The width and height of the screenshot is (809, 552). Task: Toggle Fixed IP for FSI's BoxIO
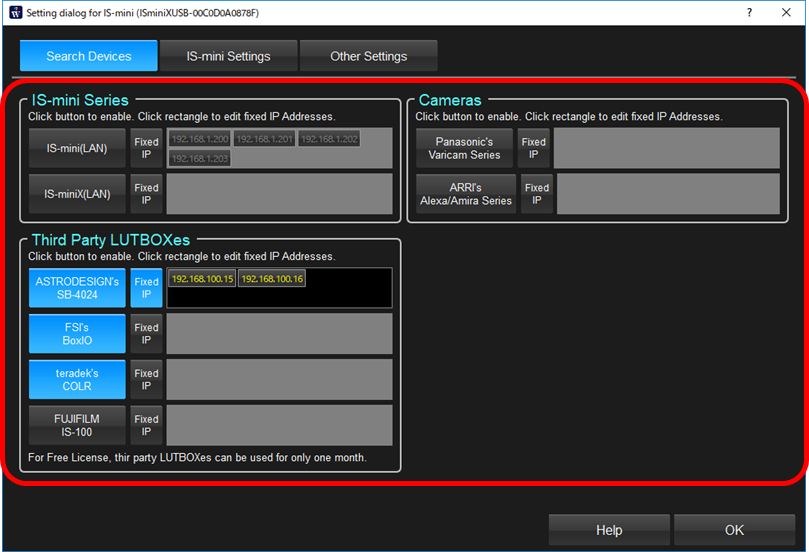[147, 334]
